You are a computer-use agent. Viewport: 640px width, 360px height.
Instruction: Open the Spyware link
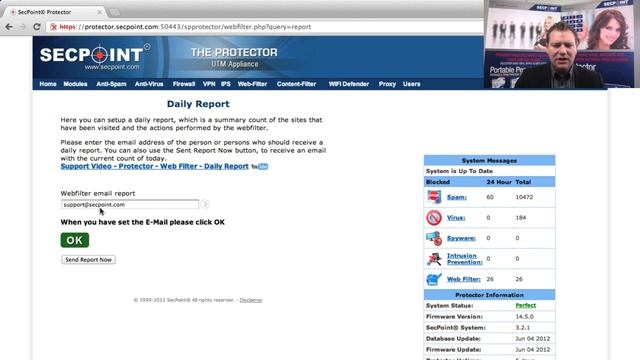coord(461,238)
